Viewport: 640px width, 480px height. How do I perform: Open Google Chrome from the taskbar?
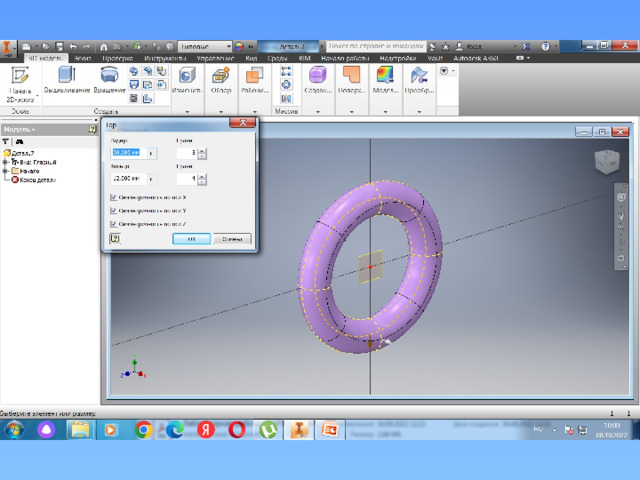tap(143, 430)
